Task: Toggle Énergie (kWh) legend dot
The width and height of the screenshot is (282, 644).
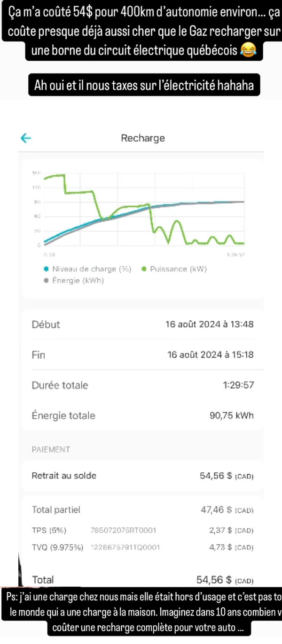Action: point(46,281)
